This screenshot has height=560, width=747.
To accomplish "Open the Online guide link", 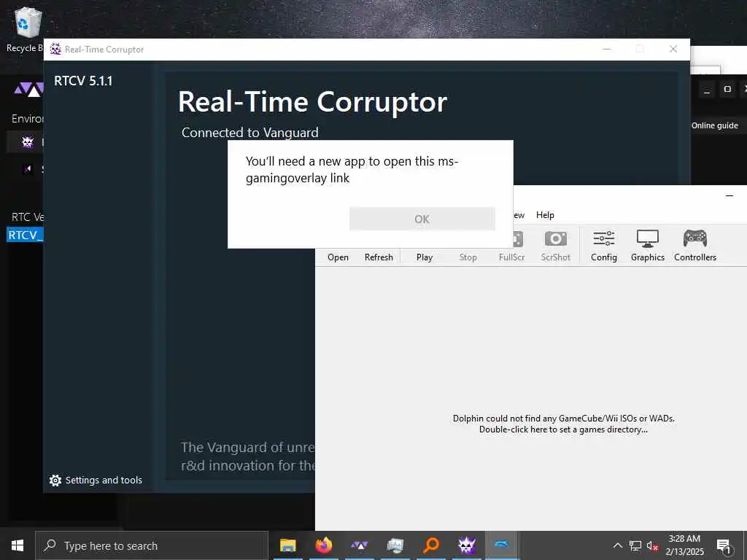I will (715, 125).
